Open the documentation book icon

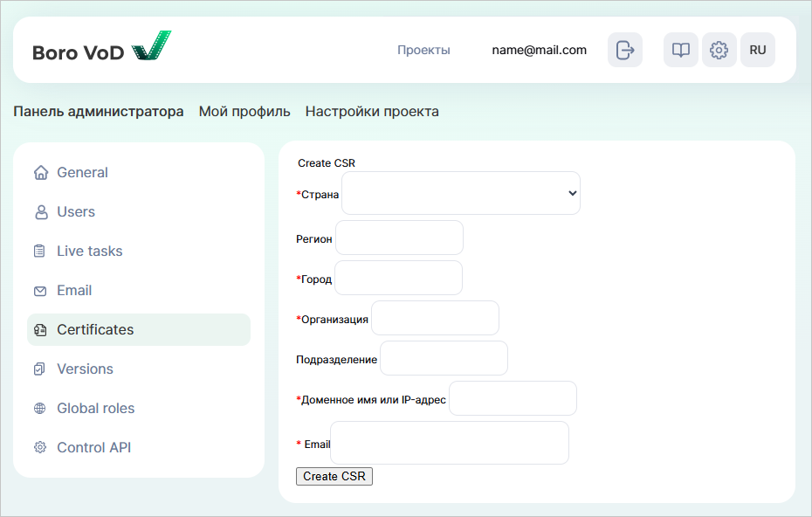click(680, 51)
